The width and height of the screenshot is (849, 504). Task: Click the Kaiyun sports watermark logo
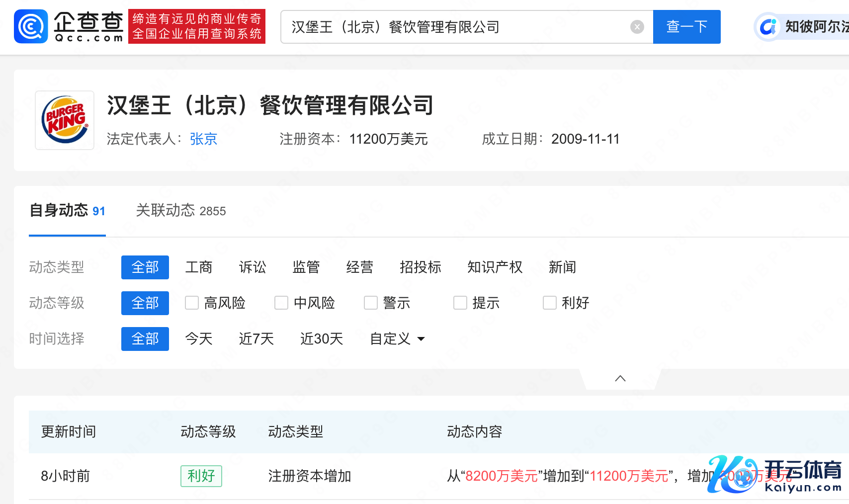(x=774, y=475)
